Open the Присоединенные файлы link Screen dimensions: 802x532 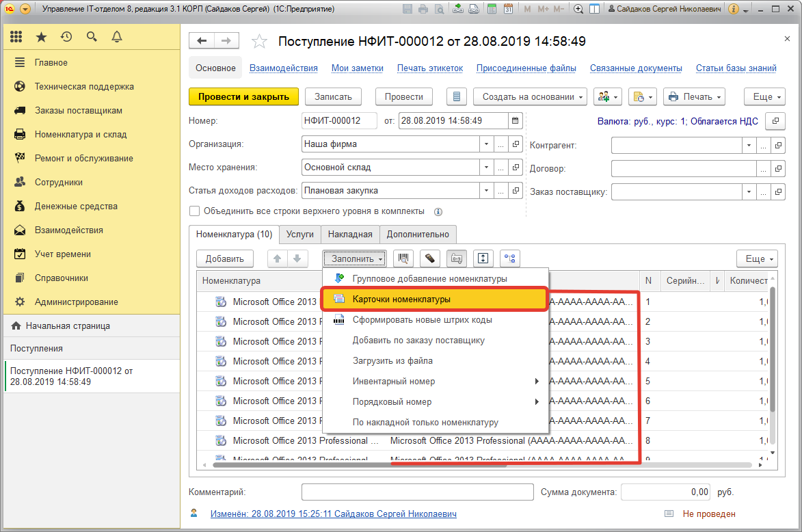click(x=526, y=68)
